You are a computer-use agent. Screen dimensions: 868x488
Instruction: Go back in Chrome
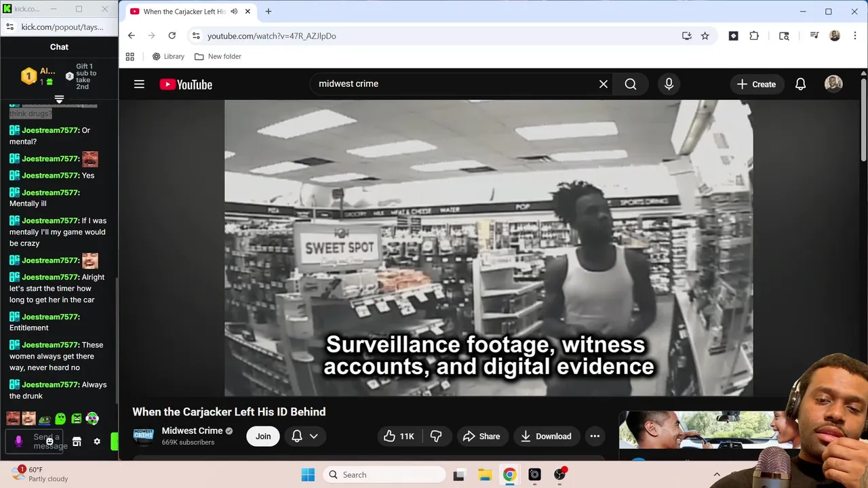point(132,36)
